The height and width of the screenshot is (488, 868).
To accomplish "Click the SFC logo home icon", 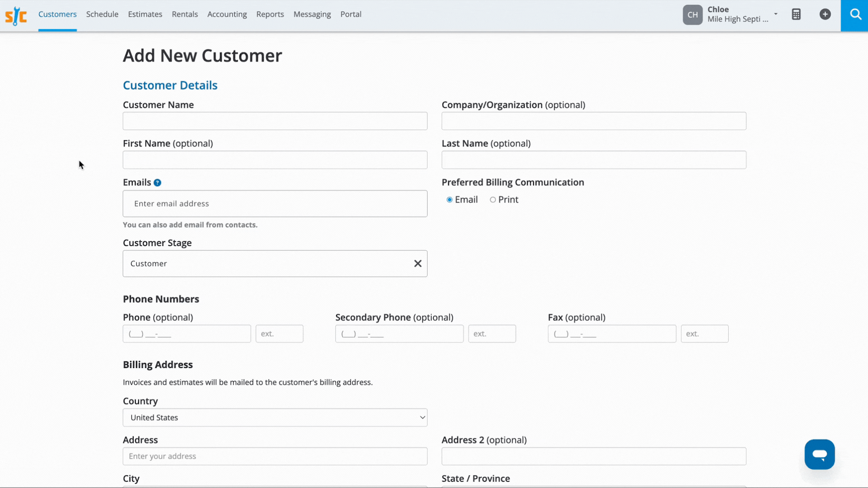I will [x=16, y=15].
